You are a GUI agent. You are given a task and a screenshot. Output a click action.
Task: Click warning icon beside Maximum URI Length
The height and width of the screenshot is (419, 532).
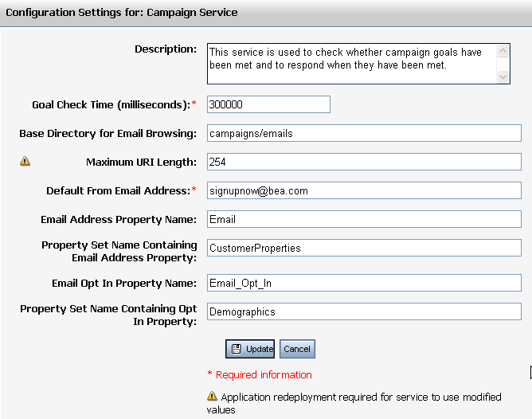(x=25, y=161)
